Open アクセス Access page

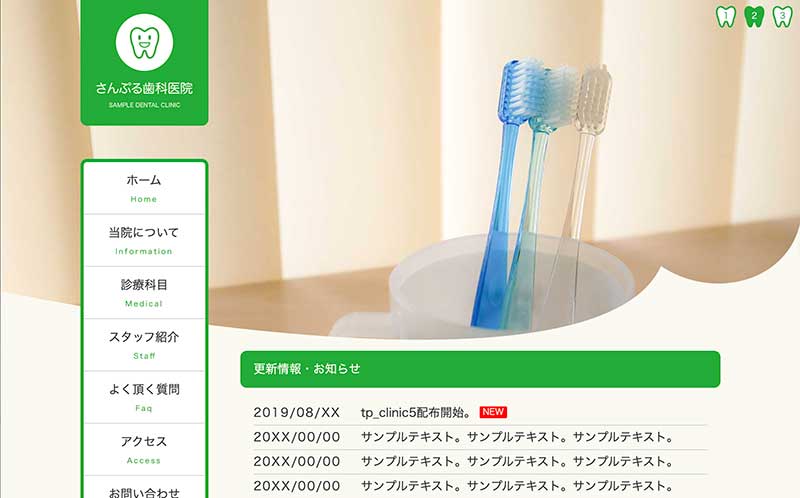point(144,450)
